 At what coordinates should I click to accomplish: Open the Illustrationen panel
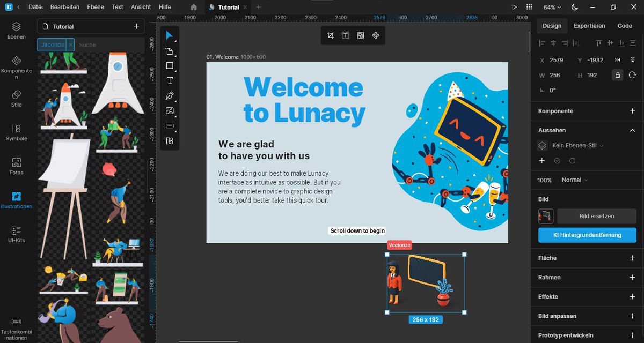17,200
